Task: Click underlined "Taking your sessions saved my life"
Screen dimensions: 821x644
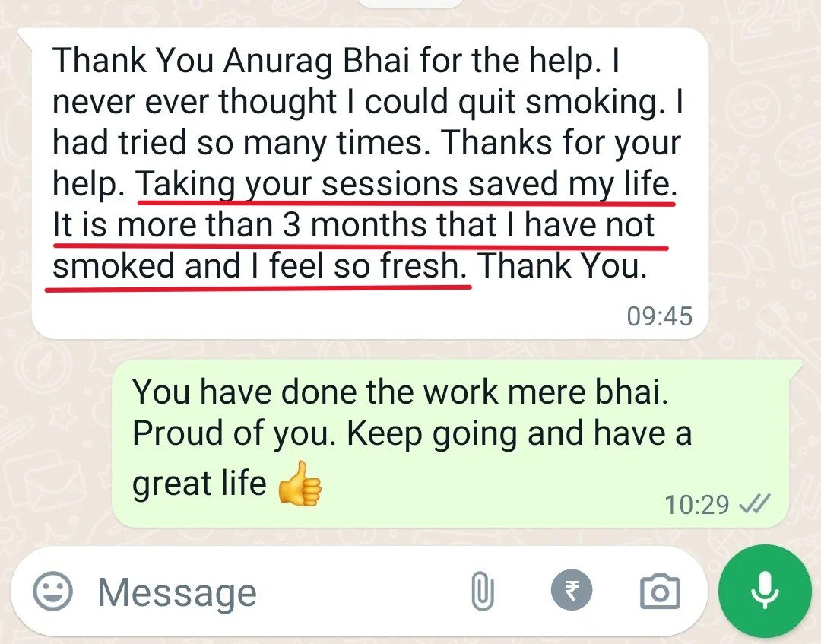Action: [403, 184]
